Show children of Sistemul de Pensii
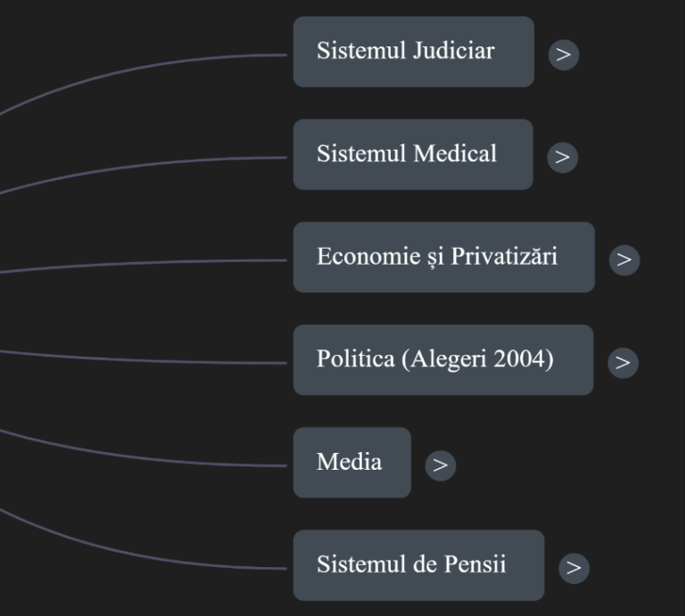 point(574,568)
